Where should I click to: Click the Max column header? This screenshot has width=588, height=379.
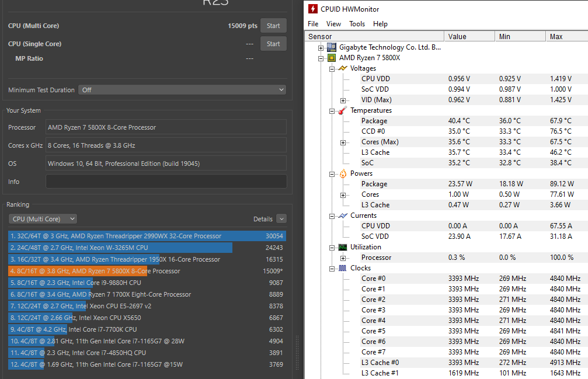566,36
